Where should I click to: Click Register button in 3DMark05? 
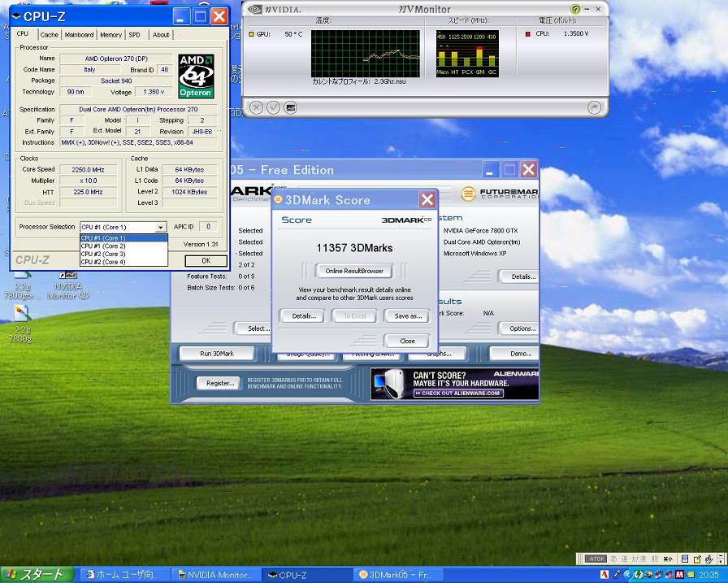click(x=220, y=383)
